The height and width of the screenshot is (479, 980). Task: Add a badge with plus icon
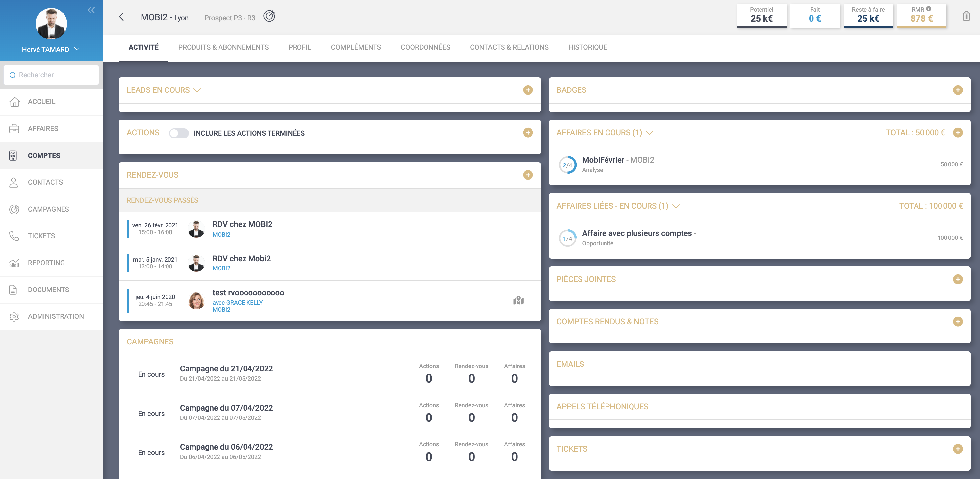(x=958, y=90)
